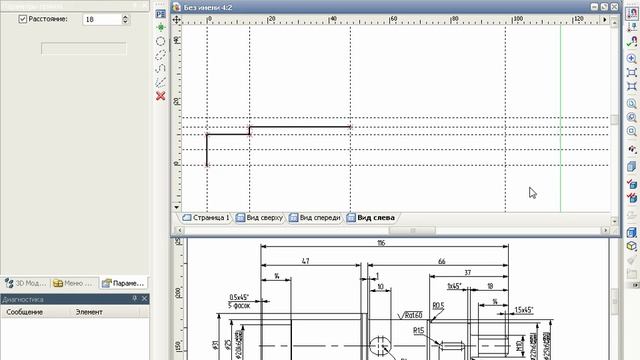640x360 pixels.
Task: Click the first round zoom icon below fit-all
Action: (x=632, y=104)
